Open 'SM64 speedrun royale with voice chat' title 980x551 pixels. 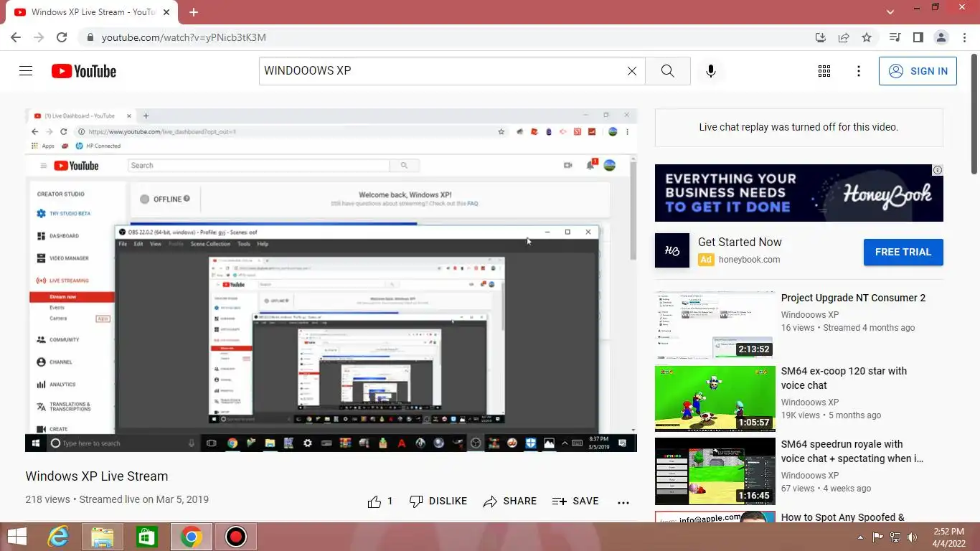pos(852,451)
